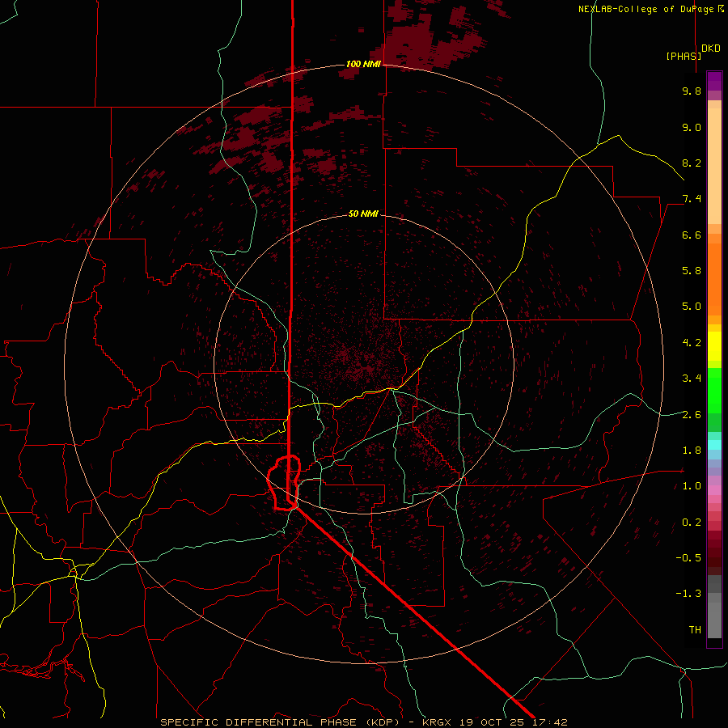
Task: Click the thick red polygon outline on map
Action: [x=284, y=483]
